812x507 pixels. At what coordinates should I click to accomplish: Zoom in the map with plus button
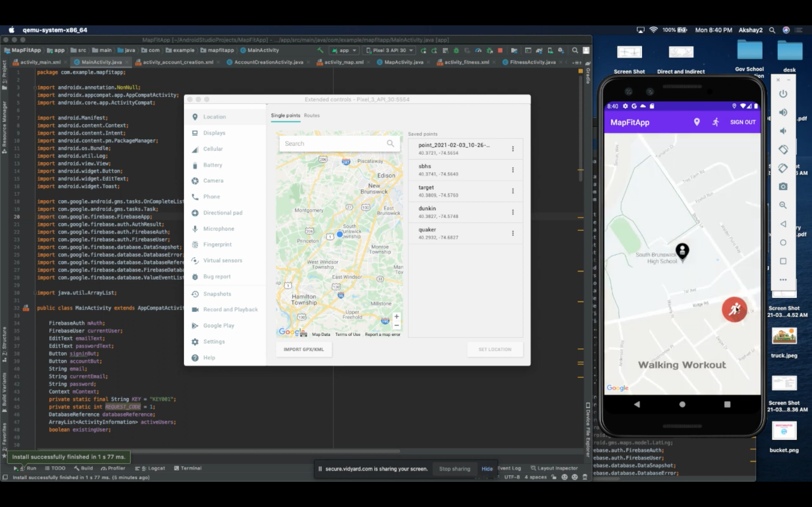click(x=396, y=317)
